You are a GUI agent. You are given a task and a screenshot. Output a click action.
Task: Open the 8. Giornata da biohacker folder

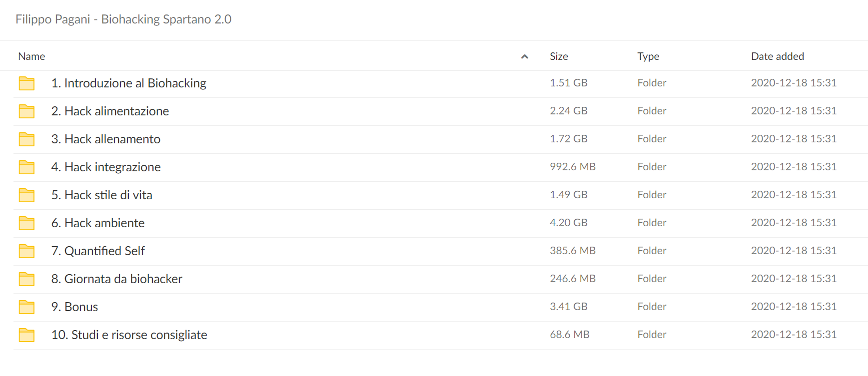pos(117,279)
